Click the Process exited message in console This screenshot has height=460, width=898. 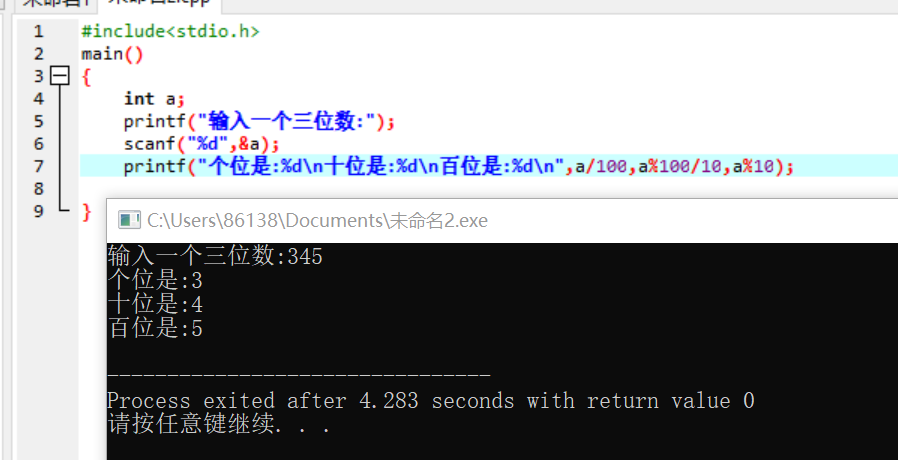[x=431, y=400]
